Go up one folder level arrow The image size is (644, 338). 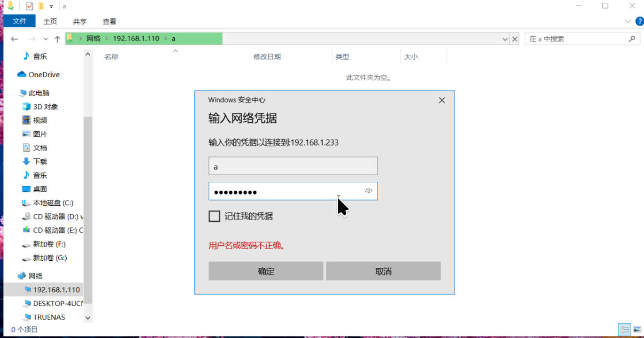tap(57, 39)
